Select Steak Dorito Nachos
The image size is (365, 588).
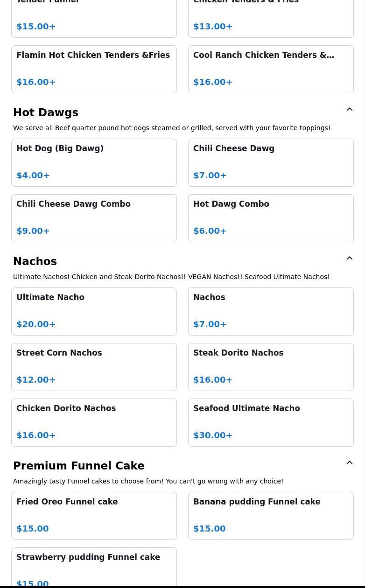point(271,367)
